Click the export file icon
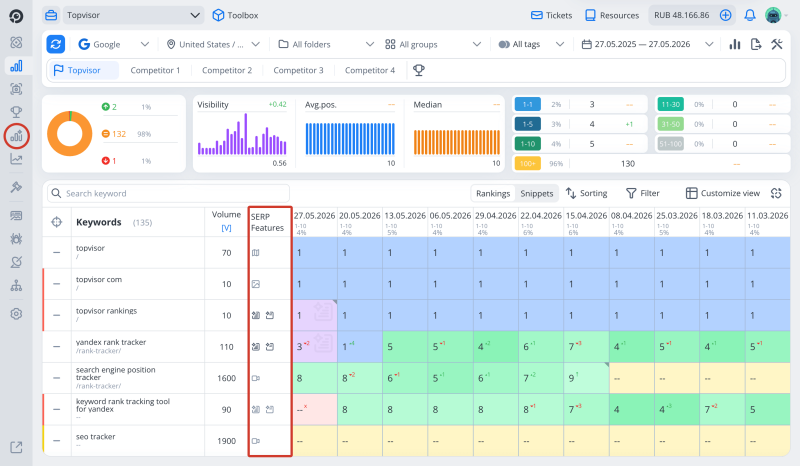The width and height of the screenshot is (800, 466). (x=756, y=44)
